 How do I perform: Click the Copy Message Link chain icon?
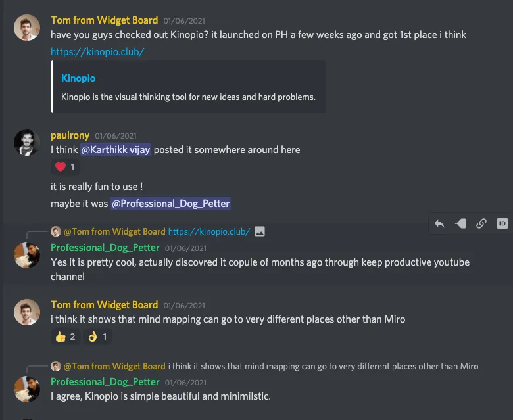[x=481, y=223]
